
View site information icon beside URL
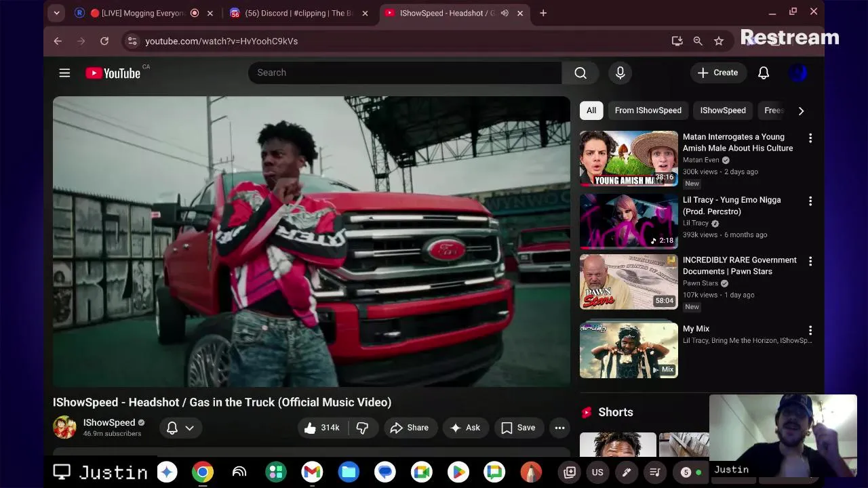pos(132,41)
